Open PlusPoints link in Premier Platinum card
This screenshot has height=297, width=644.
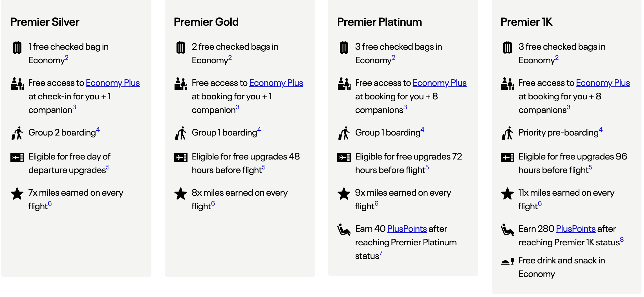point(407,229)
